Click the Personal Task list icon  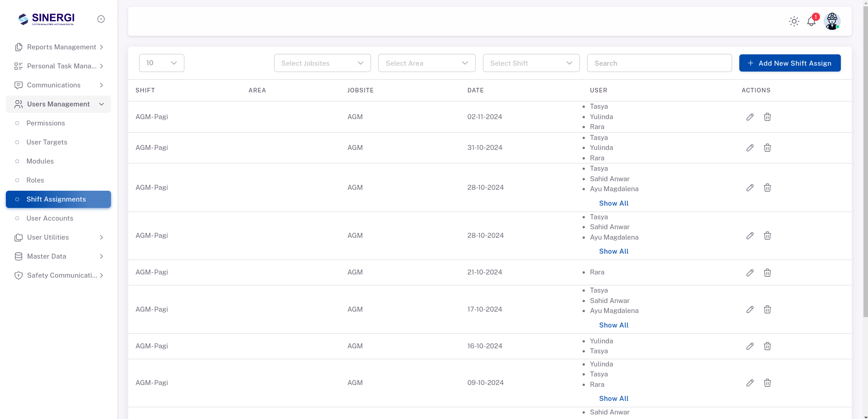[19, 66]
